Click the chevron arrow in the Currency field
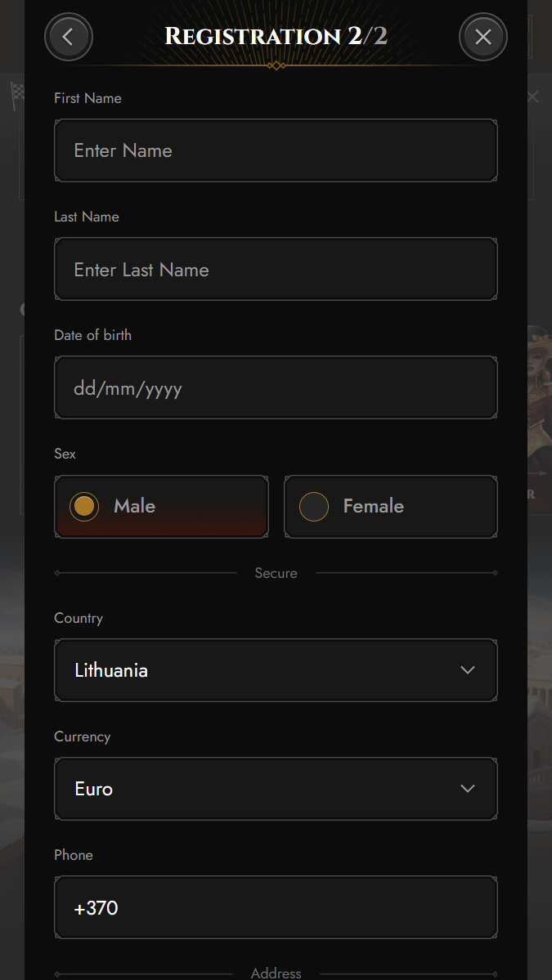The height and width of the screenshot is (980, 552). coord(468,789)
